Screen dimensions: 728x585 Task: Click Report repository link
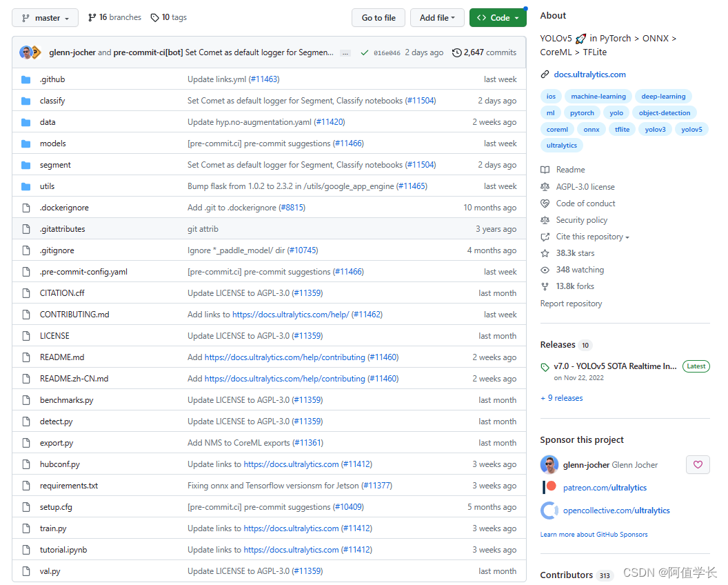click(571, 304)
